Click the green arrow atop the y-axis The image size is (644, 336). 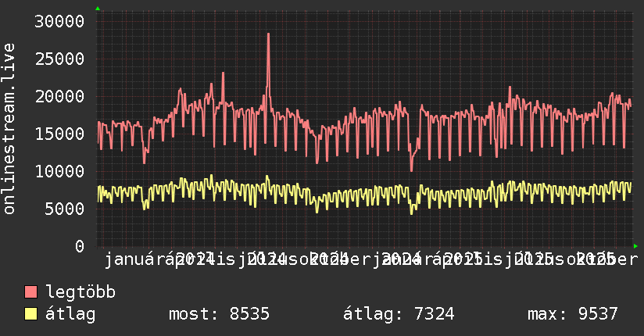tap(98, 9)
